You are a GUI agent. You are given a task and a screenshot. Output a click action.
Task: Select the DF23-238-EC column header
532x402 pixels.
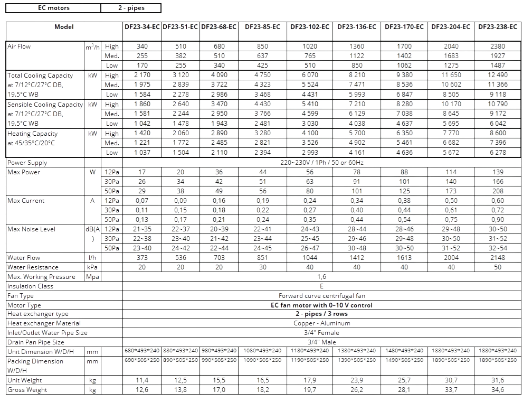point(498,26)
